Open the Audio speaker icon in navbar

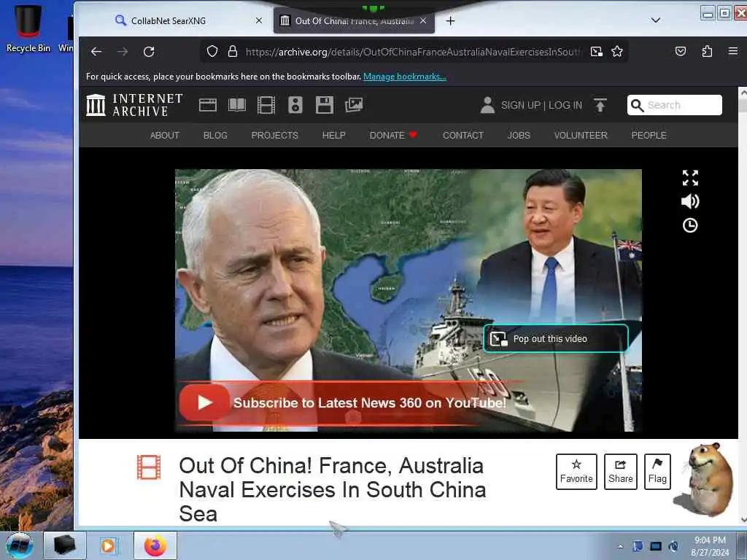(295, 105)
